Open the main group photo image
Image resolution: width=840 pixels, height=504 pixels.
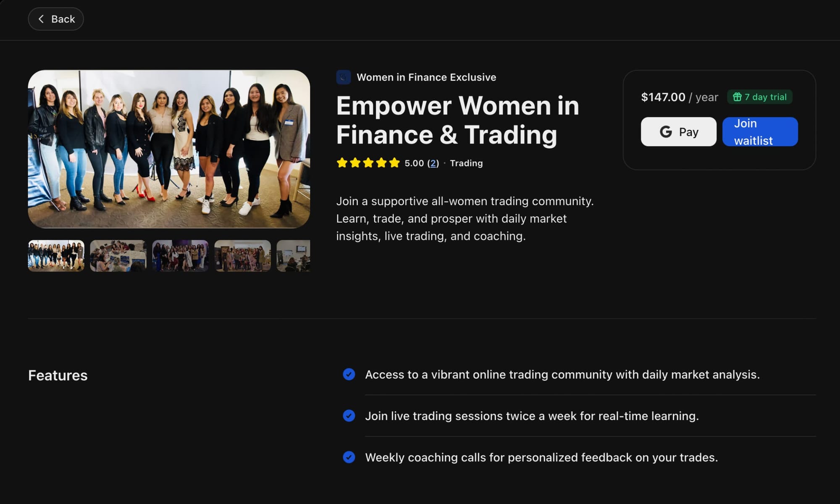click(x=169, y=149)
